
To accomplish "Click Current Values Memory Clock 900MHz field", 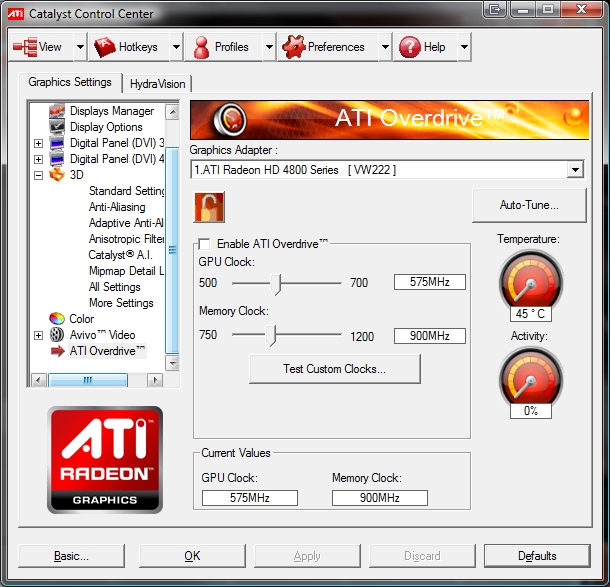I will coord(380,498).
